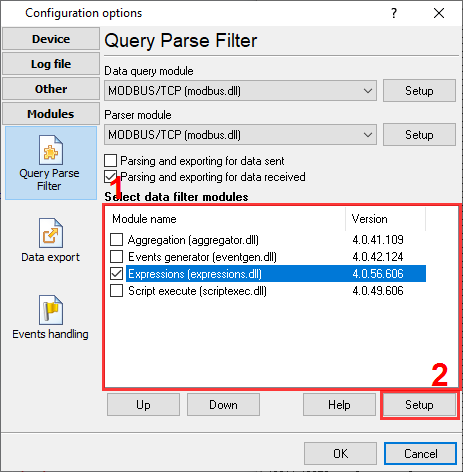The height and width of the screenshot is (472, 463).
Task: Toggle Parsing and exporting for data received
Action: [x=110, y=177]
